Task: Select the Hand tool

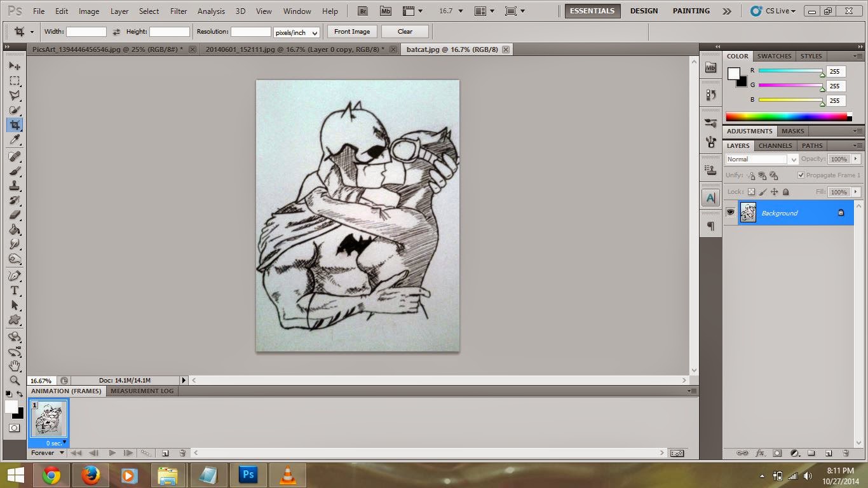Action: (x=15, y=366)
